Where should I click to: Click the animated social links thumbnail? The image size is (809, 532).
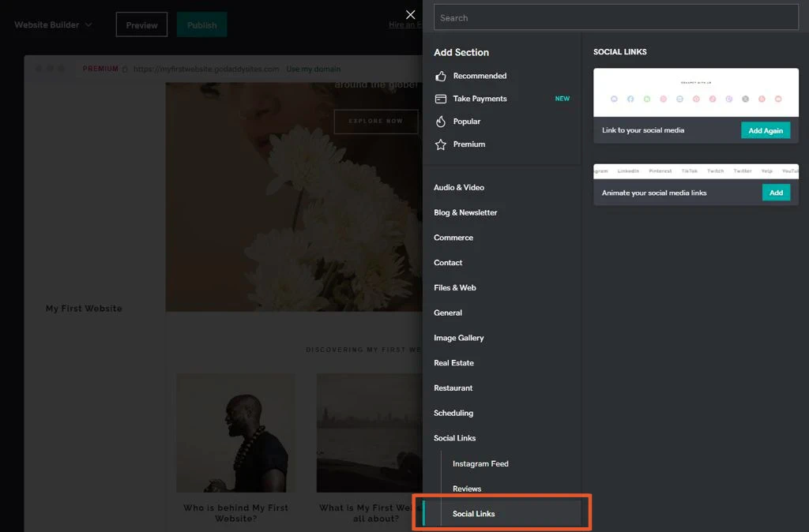(695, 171)
